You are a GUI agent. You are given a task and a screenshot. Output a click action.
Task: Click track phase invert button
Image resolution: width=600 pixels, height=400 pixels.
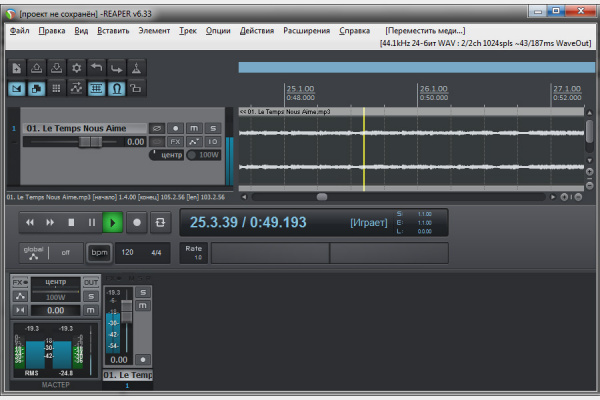(157, 128)
